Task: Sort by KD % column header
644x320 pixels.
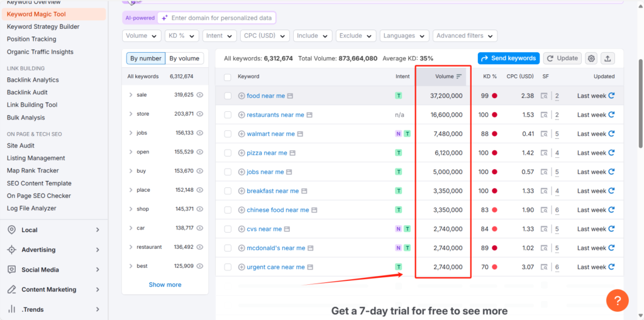Action: coord(490,77)
